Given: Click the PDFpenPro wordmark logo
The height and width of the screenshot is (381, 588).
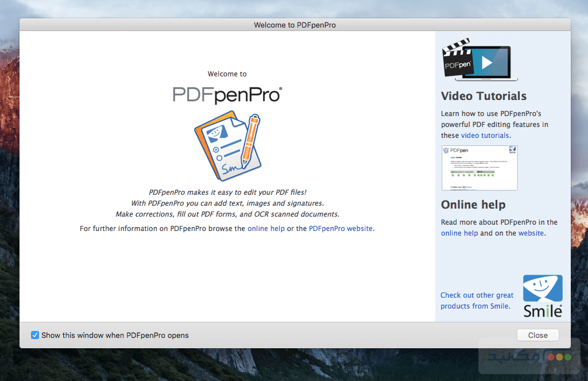Looking at the screenshot, I should pyautogui.click(x=226, y=94).
